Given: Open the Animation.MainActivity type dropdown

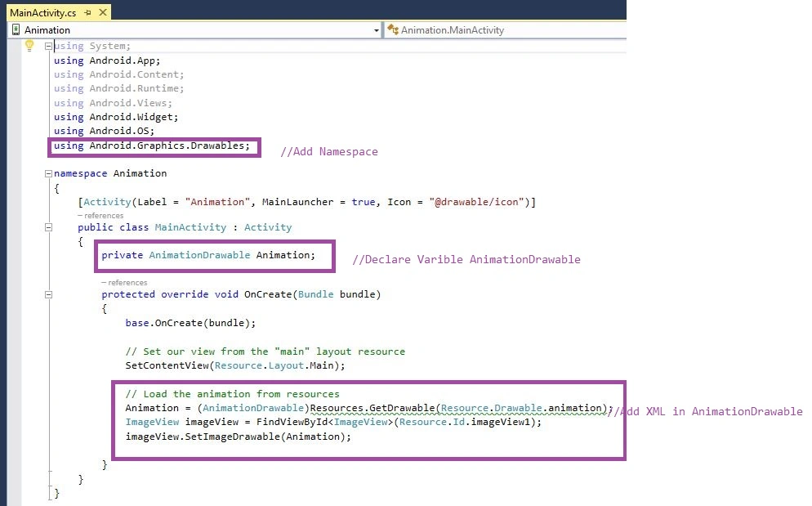Looking at the screenshot, I should 505,30.
